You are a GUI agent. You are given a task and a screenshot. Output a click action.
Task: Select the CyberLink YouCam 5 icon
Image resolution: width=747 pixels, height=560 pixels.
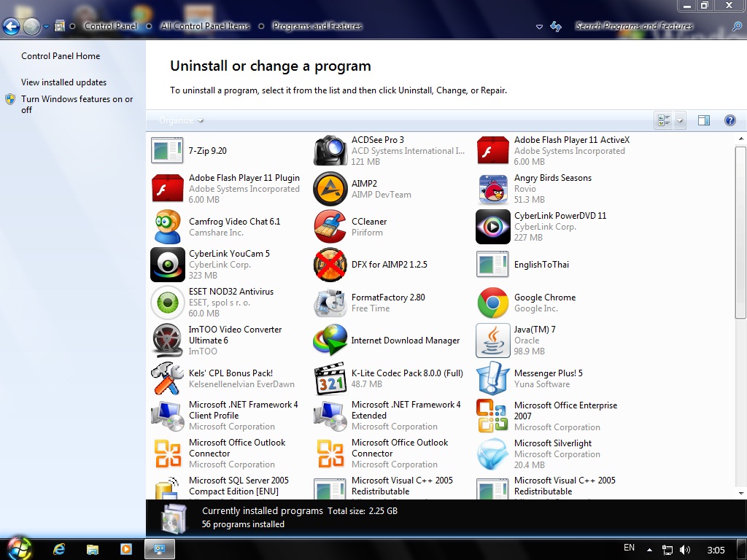pyautogui.click(x=167, y=265)
